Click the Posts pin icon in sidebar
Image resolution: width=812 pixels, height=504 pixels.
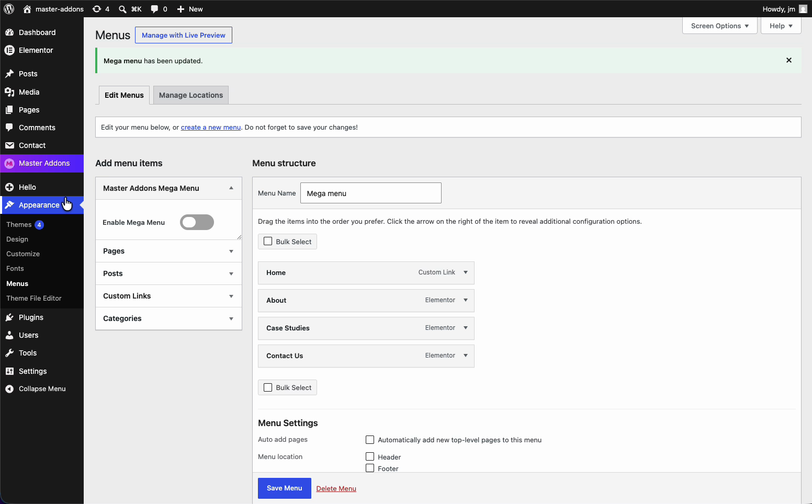click(x=9, y=74)
